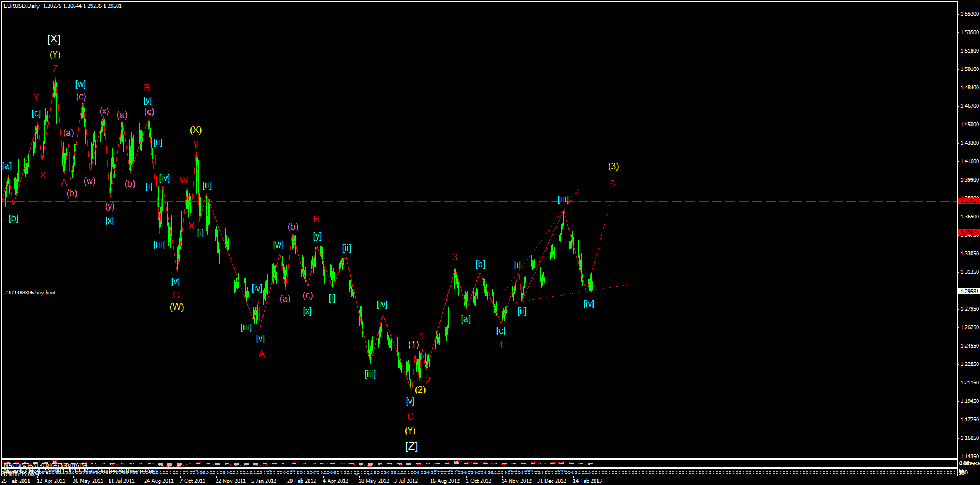This screenshot has width=980, height=485.
Task: Click the 1.22850 price scale label
Action: click(x=969, y=364)
